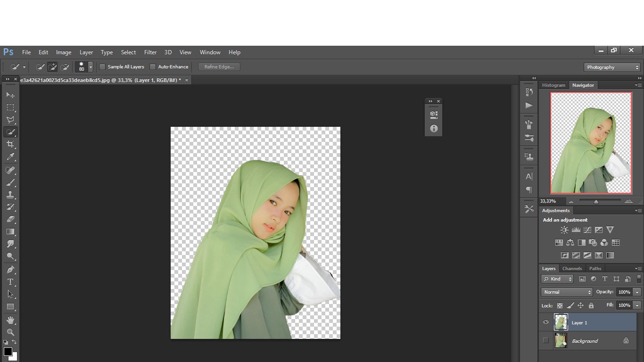The height and width of the screenshot is (362, 644).
Task: Click the Refine Edge button
Action: pos(219,67)
